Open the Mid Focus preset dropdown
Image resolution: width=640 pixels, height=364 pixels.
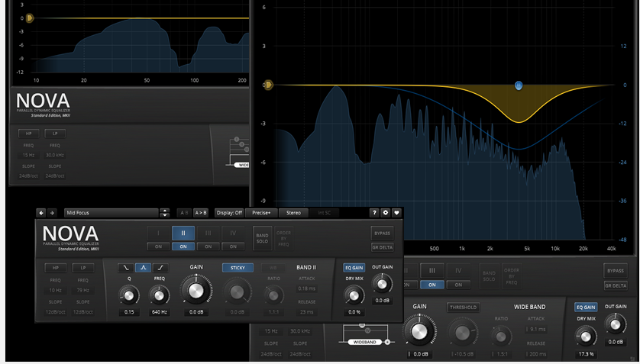tap(116, 213)
